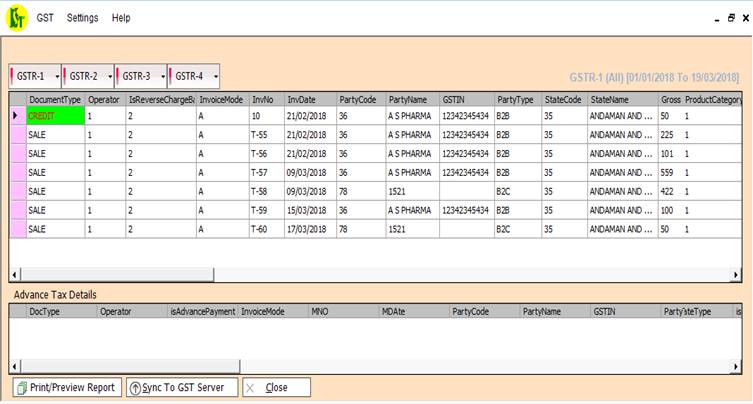Select pink row marker for invoice T-55
The height and width of the screenshot is (404, 753).
tap(16, 135)
